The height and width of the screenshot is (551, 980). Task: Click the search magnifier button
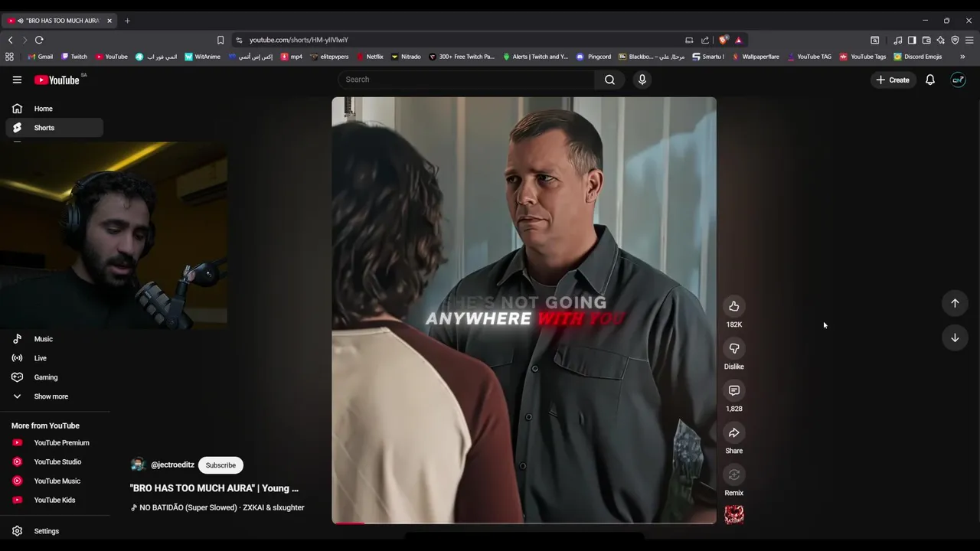609,80
